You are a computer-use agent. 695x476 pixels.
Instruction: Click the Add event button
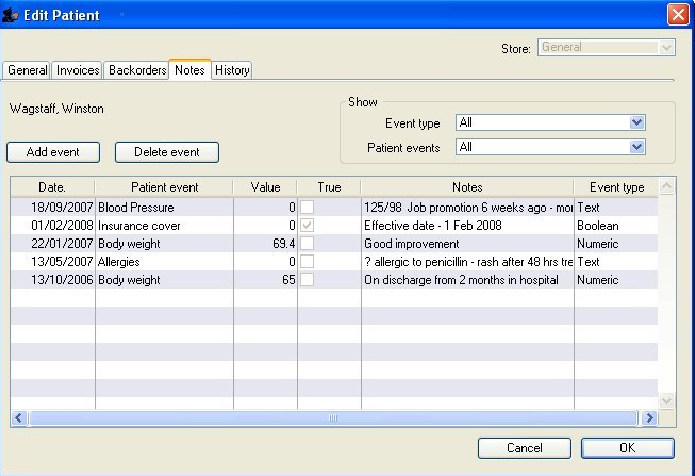click(53, 152)
